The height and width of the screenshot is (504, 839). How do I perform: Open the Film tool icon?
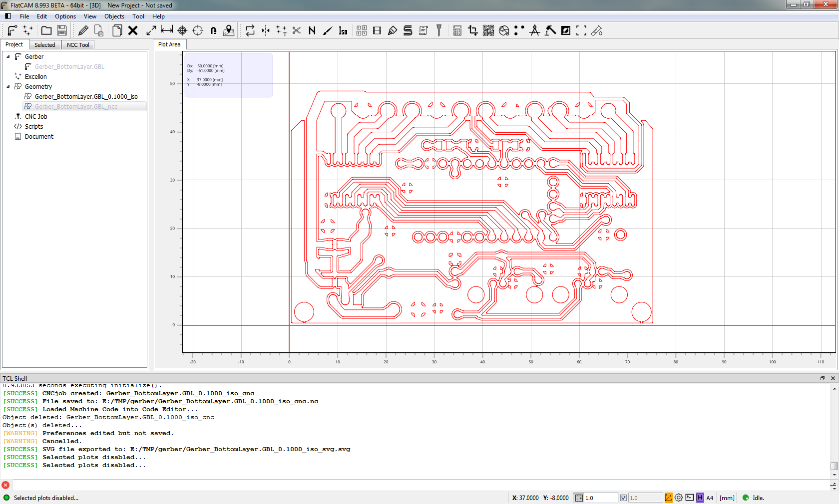(377, 30)
